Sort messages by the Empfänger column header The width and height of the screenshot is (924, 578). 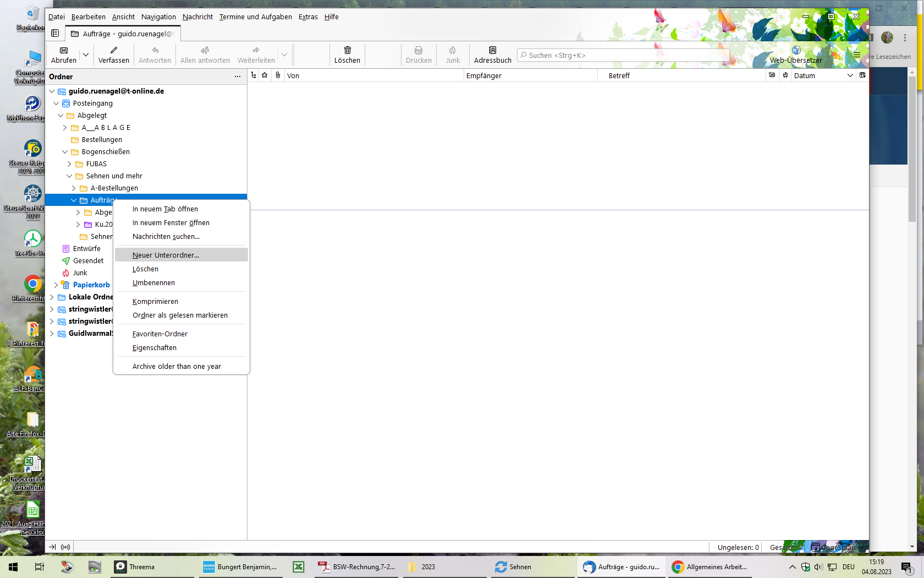(531, 75)
